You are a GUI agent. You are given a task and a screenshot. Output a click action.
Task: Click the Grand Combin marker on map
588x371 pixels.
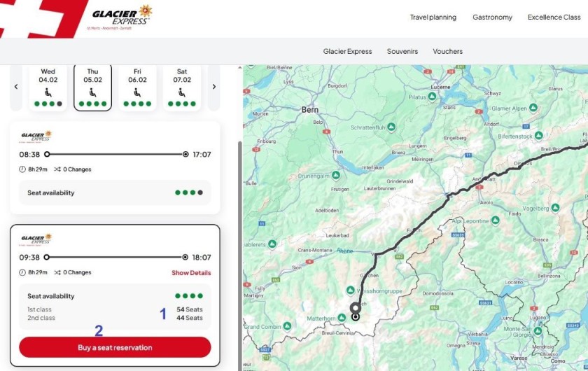coord(287,326)
